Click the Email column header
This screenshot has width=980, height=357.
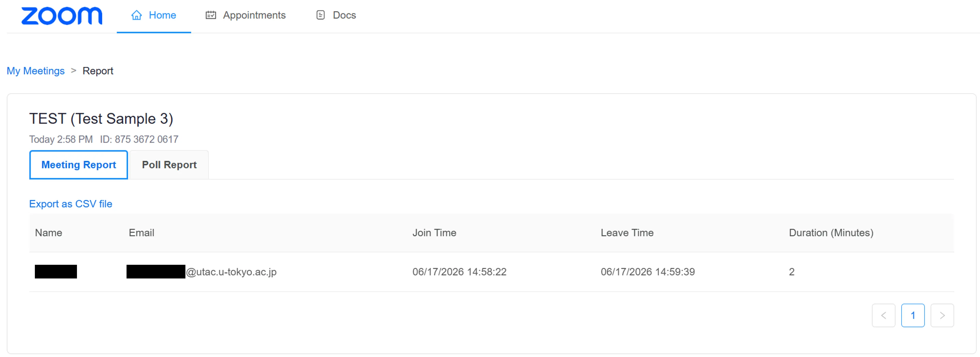142,232
